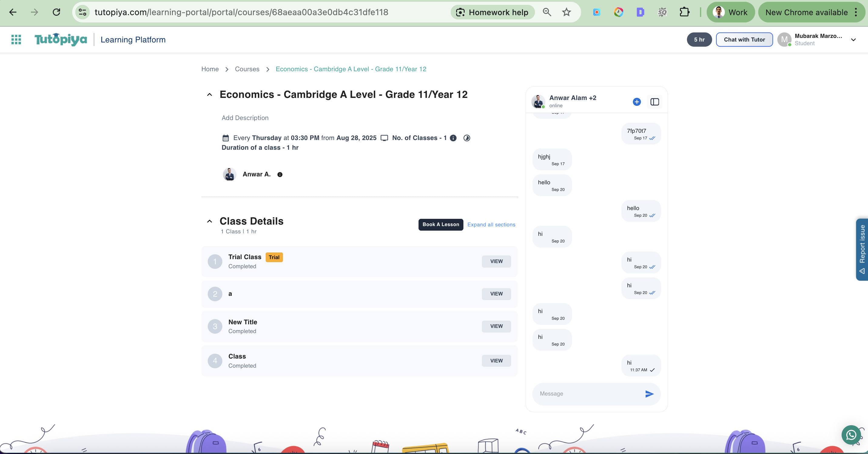Click the calendar icon beside the schedule
This screenshot has width=868, height=454.
pos(225,138)
